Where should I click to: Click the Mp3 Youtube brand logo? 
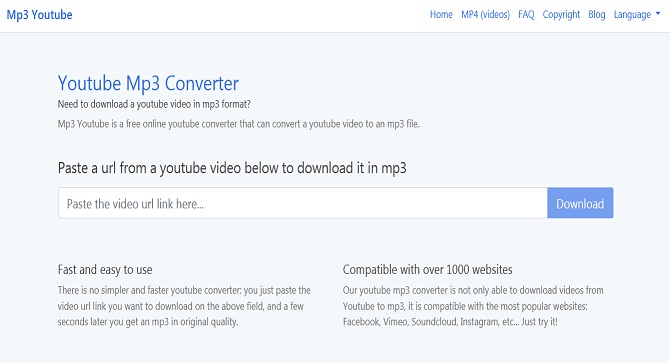(39, 15)
